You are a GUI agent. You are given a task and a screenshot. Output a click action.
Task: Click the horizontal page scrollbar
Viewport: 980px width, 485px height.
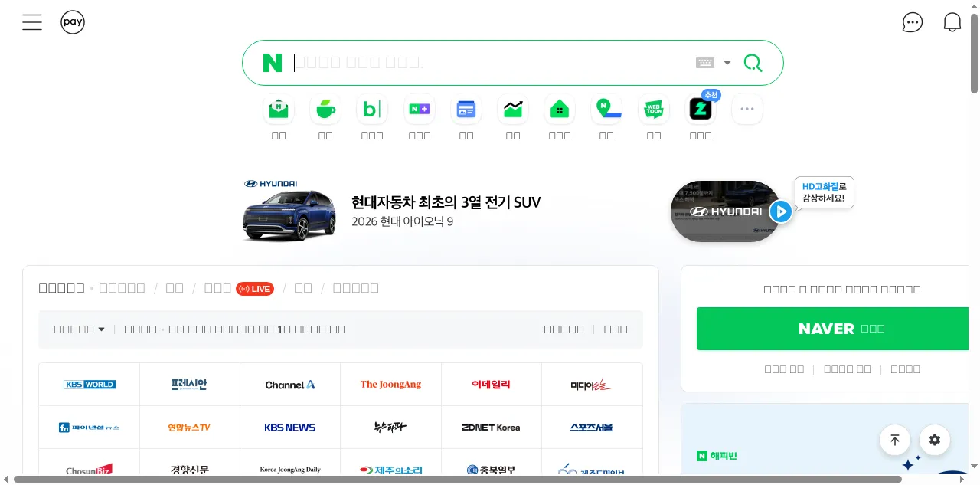click(x=458, y=480)
